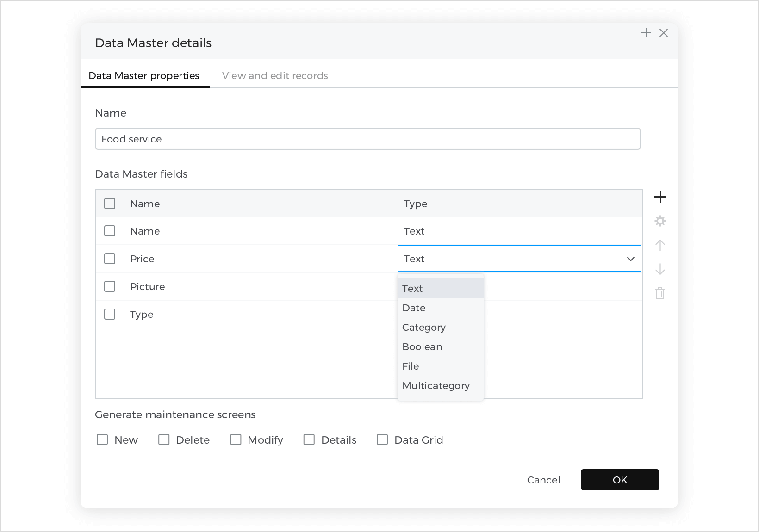Toggle select-all fields header checkbox
The image size is (759, 532).
tap(110, 204)
